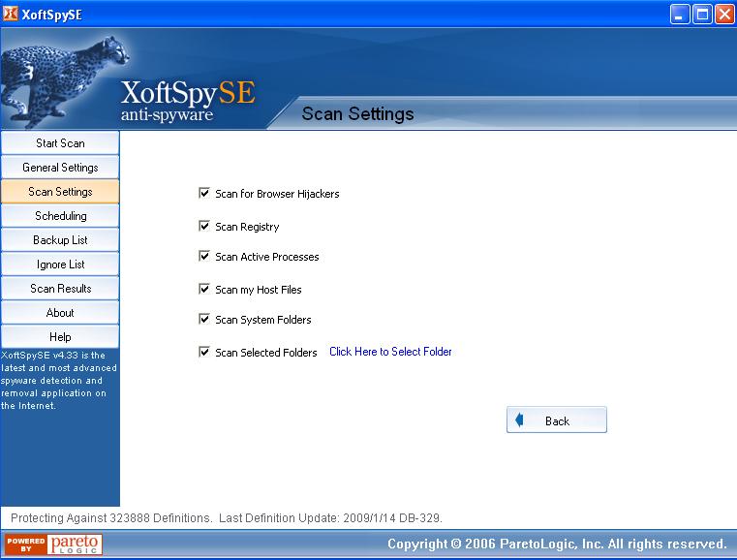Select Scan Settings in the sidebar

[60, 192]
